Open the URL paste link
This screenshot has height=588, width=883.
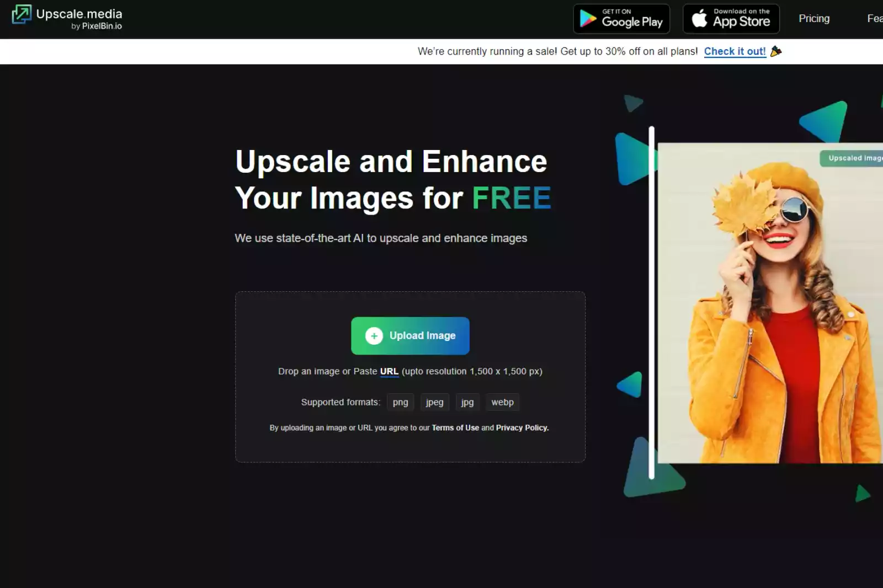(389, 371)
